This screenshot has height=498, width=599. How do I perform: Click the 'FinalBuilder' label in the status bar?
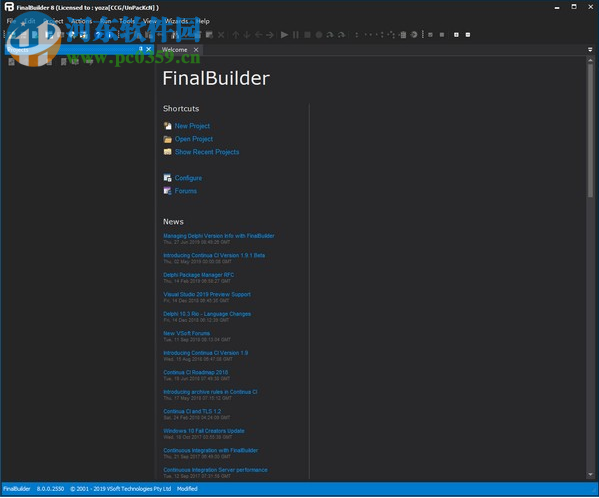pyautogui.click(x=17, y=488)
